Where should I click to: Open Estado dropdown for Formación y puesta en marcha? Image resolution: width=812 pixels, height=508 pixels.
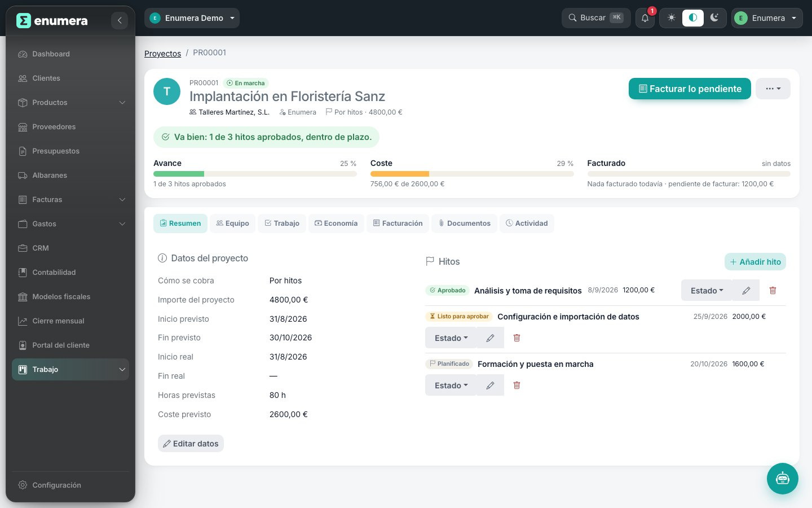click(x=451, y=386)
